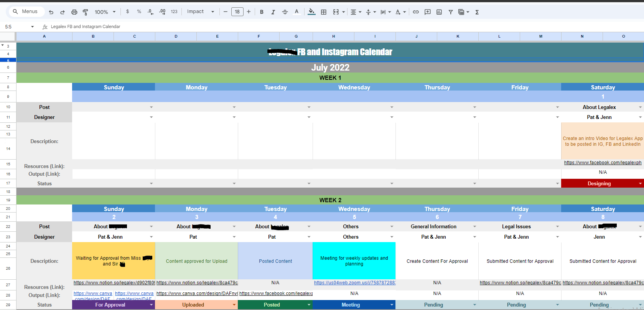Select the July 2022 heading cell

point(330,68)
